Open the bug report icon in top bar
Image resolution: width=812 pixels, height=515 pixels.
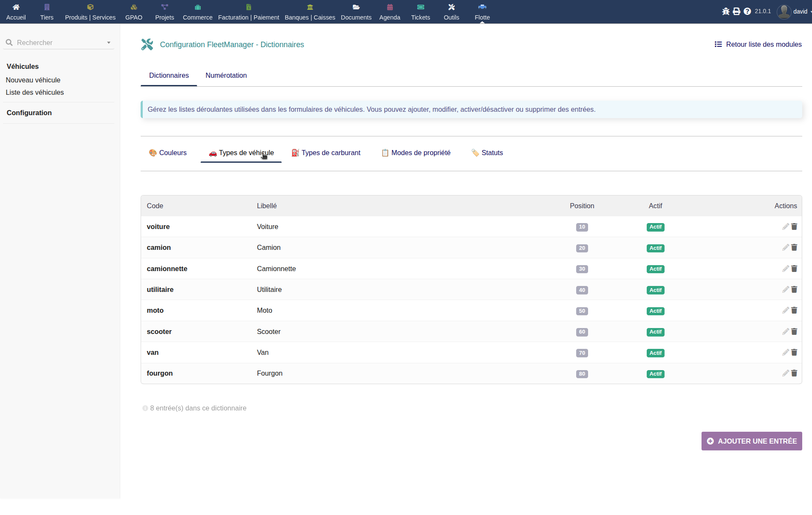coord(726,11)
